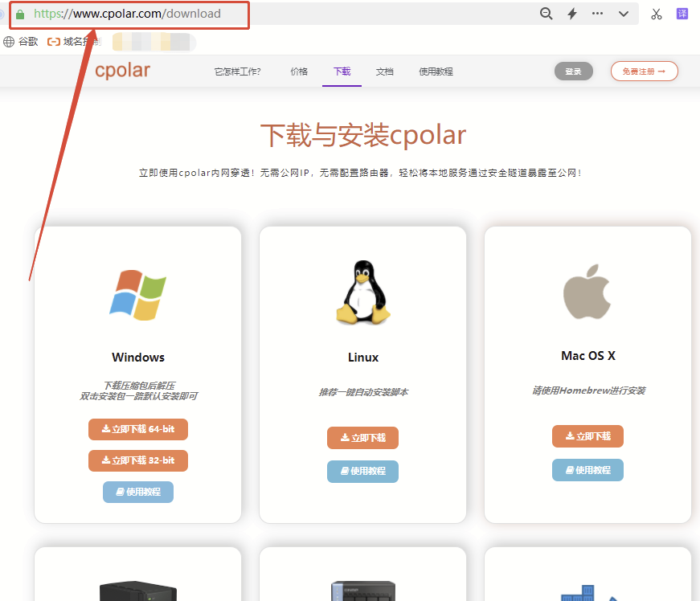This screenshot has height=601, width=700.
Task: Download the Windows 32-bit installer
Action: tap(138, 460)
